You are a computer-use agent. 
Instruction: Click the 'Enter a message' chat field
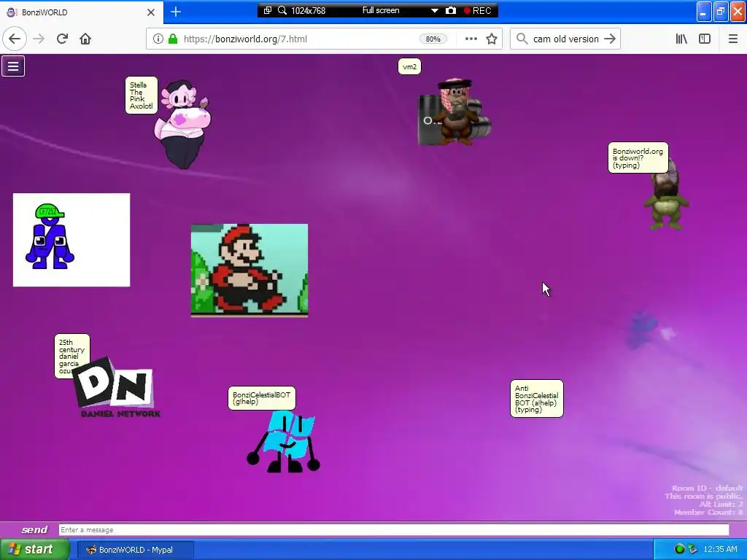[x=393, y=530]
